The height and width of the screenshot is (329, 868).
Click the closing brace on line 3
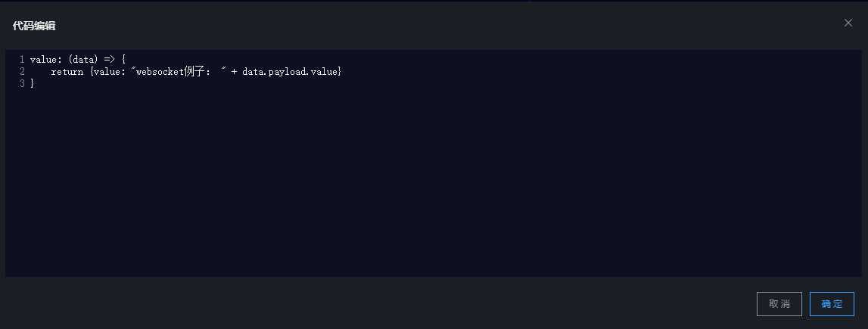coord(32,83)
